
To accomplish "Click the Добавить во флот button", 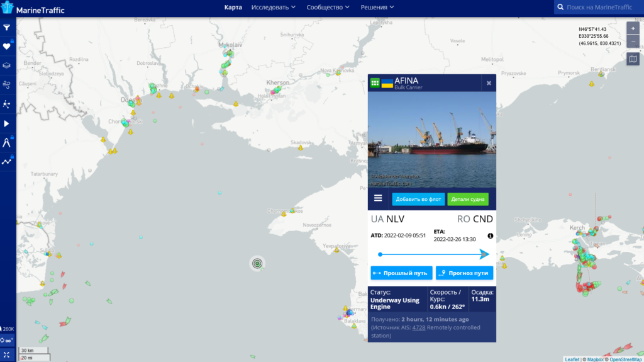I will (x=418, y=199).
